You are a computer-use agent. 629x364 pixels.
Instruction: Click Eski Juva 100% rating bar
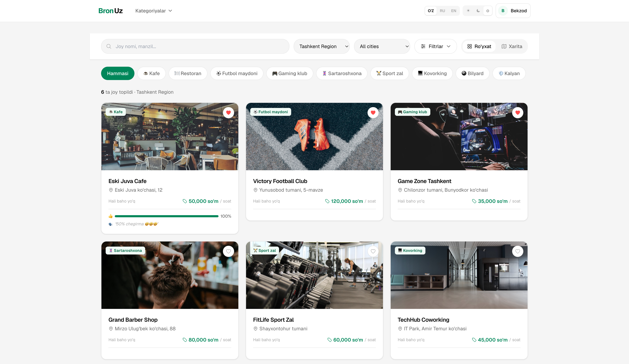[167, 216]
